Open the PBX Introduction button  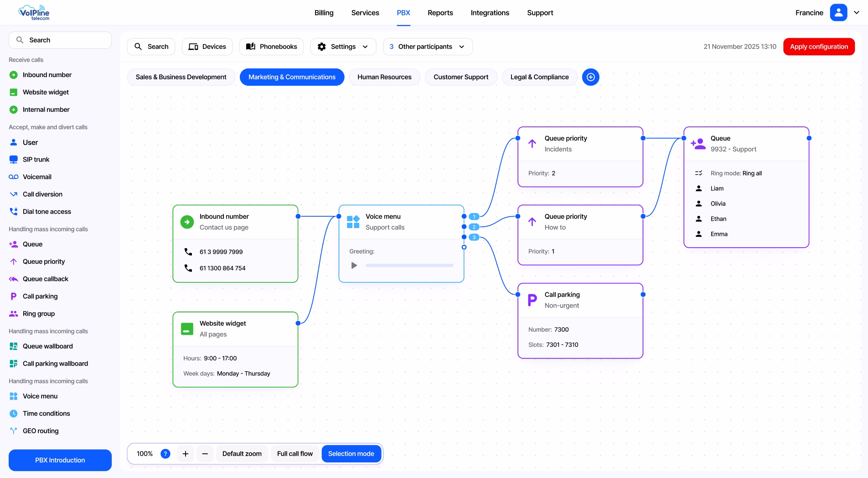pos(60,460)
